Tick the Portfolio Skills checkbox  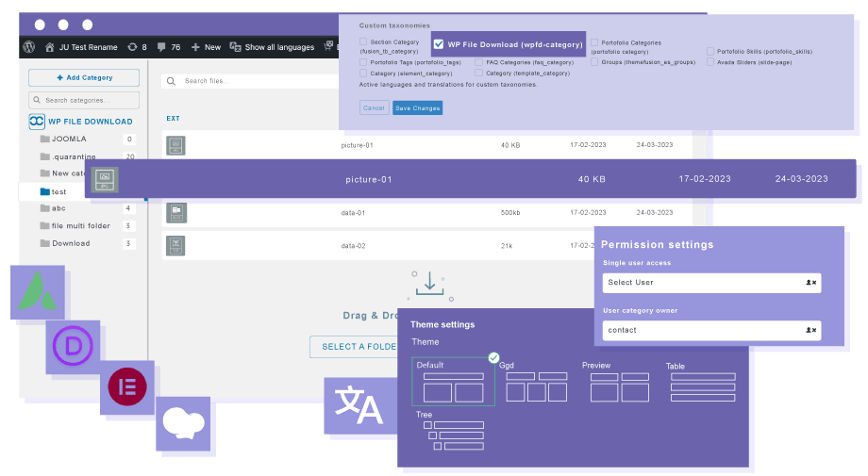pos(710,52)
